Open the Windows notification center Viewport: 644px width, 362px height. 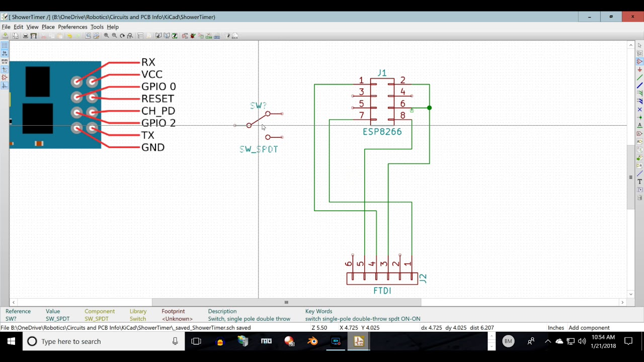628,341
